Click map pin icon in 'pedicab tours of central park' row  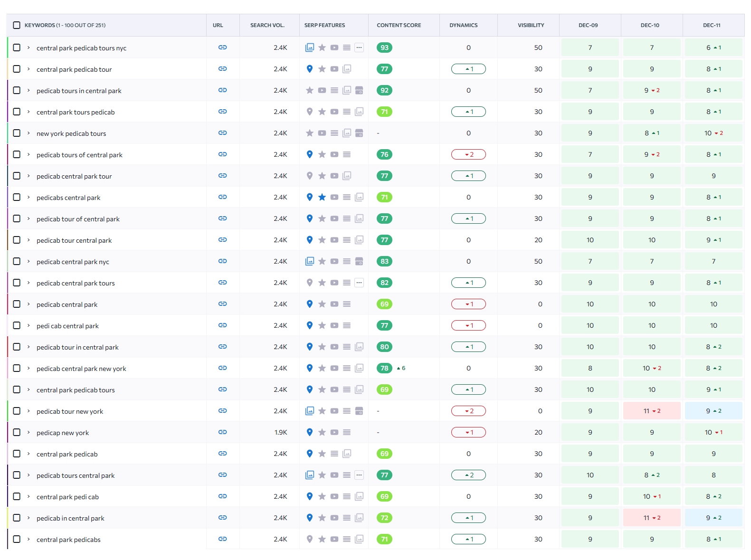click(310, 154)
